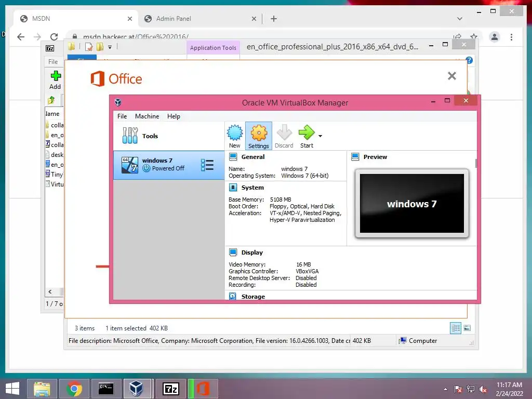Start the windows 7 virtual machine
Viewport: 532px width, 399px height.
(307, 136)
